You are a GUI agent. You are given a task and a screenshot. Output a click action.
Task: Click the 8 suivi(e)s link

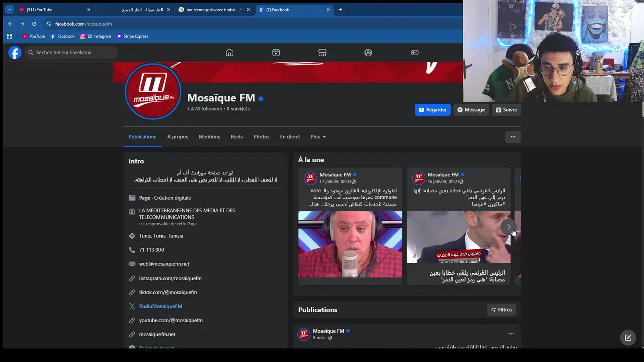click(x=238, y=109)
